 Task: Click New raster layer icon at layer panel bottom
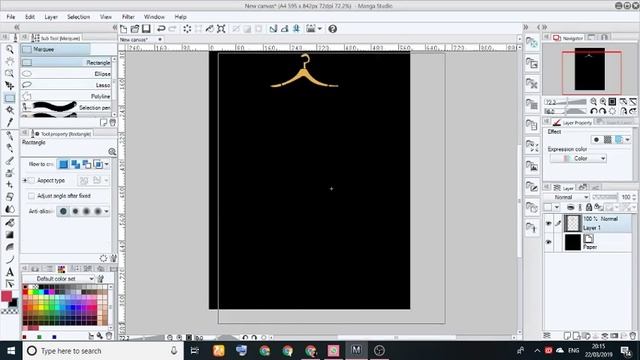tap(567, 336)
